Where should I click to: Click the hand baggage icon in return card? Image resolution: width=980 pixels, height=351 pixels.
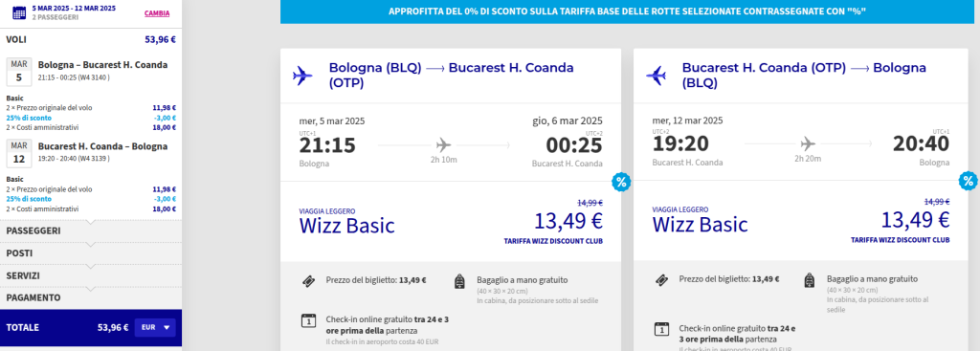(810, 282)
